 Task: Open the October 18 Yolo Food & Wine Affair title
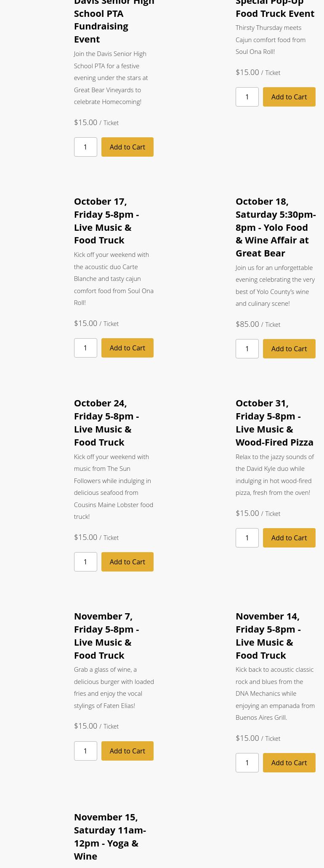(275, 227)
